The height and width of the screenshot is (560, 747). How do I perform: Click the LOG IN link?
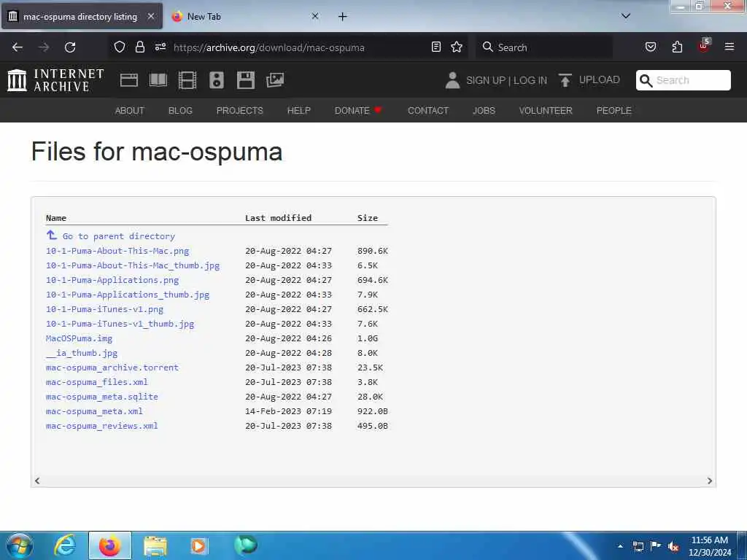(530, 80)
